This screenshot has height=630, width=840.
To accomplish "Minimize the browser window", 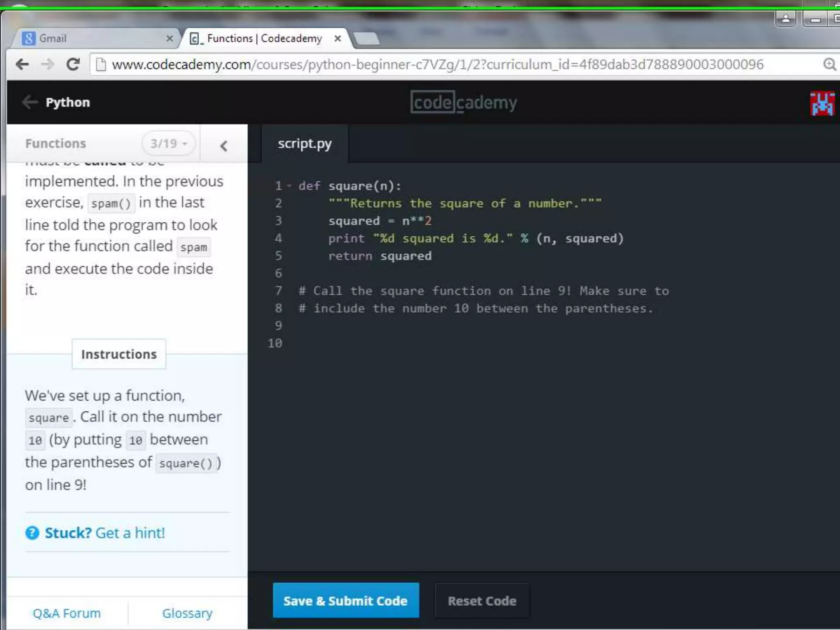I will pyautogui.click(x=815, y=18).
